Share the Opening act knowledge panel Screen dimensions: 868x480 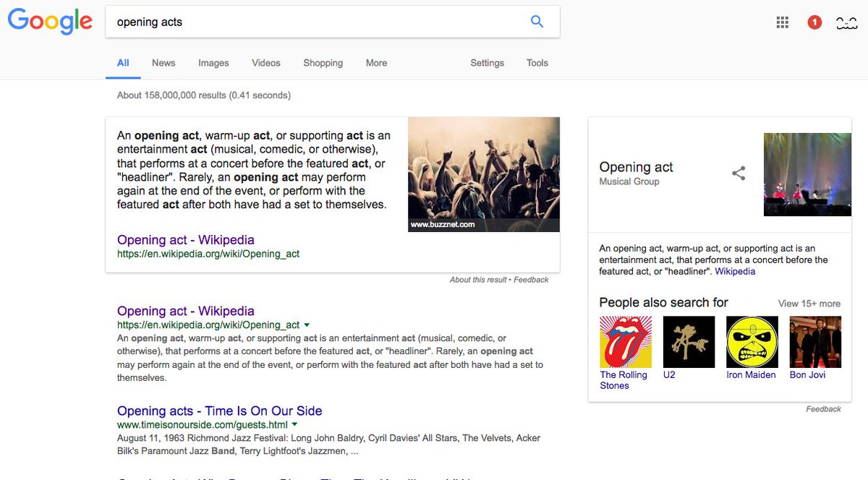tap(739, 173)
